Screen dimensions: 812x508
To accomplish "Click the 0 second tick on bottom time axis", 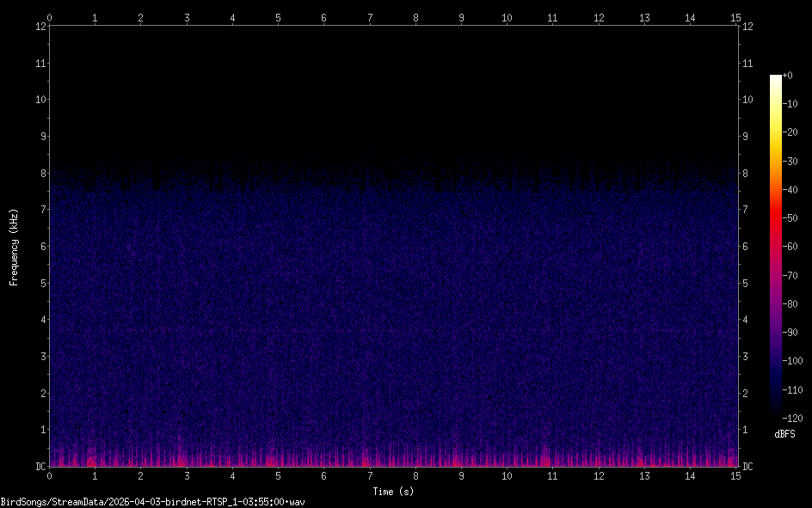I will click(50, 475).
